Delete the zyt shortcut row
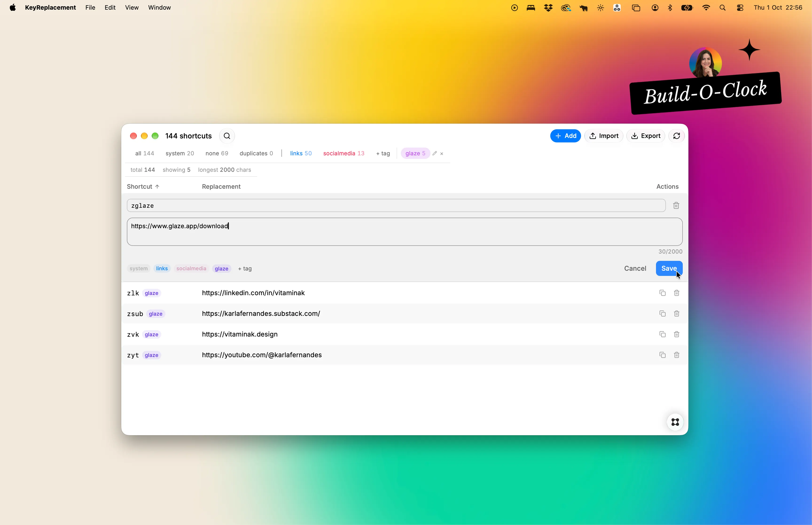This screenshot has height=525, width=812. [x=676, y=355]
